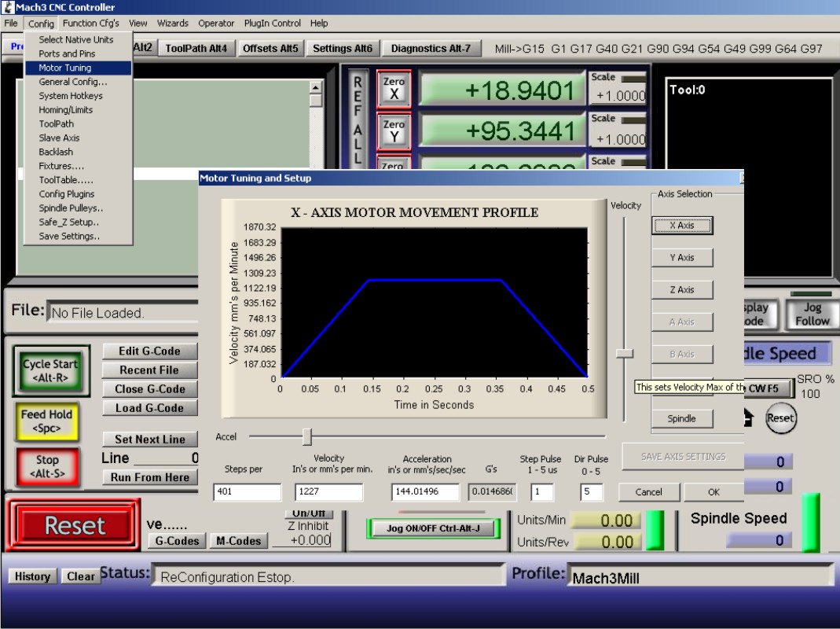
Task: Click the red Stop button
Action: coord(47,465)
